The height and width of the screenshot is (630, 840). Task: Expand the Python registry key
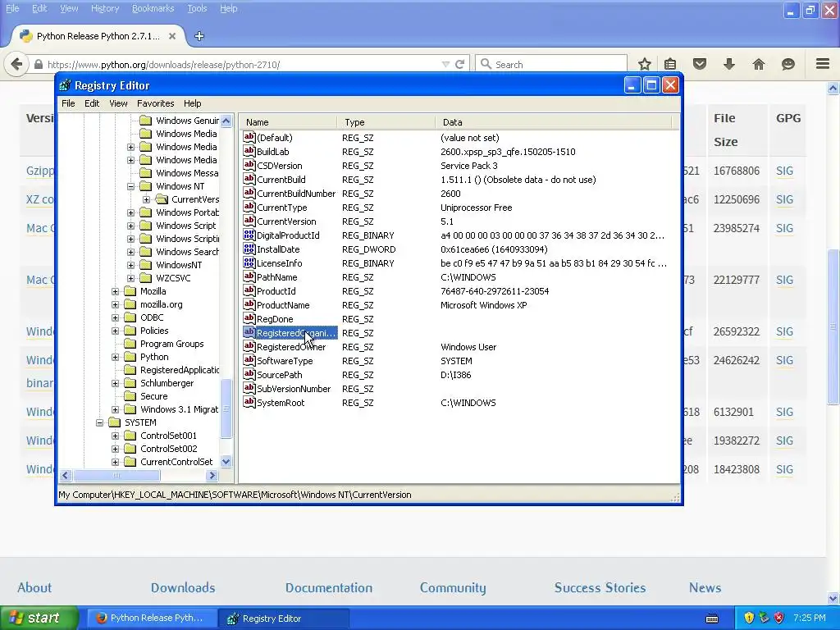115,357
